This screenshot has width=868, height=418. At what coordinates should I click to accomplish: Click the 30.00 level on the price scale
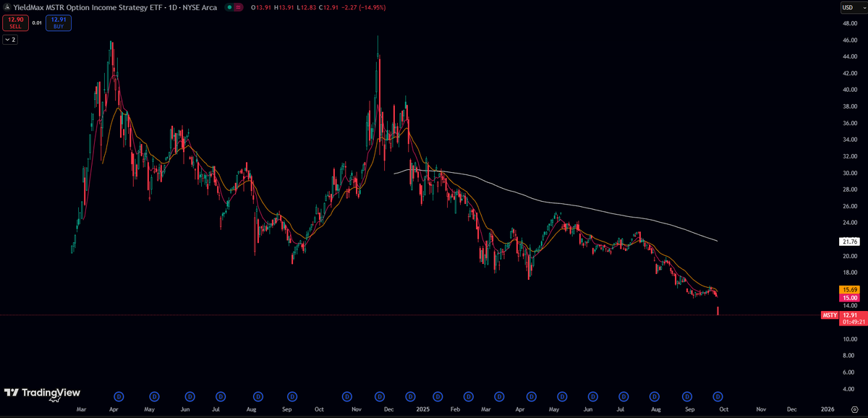tap(849, 174)
